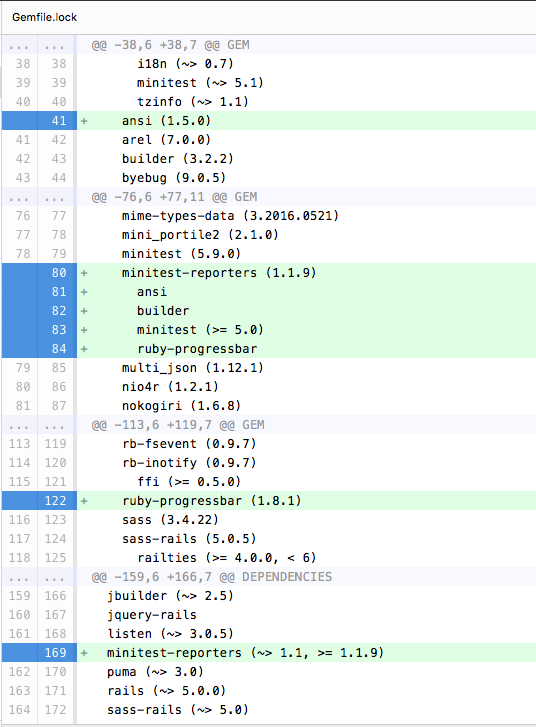
Task: Click new line number 42 beside arel
Action: click(58, 140)
